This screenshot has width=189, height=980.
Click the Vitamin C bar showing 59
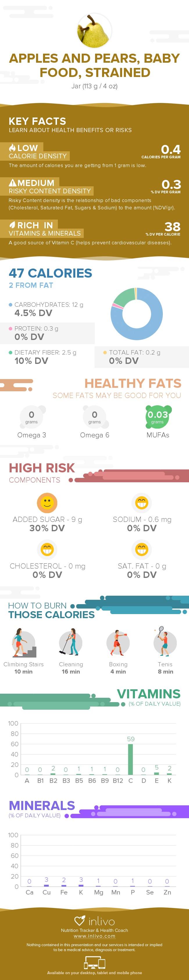click(131, 759)
